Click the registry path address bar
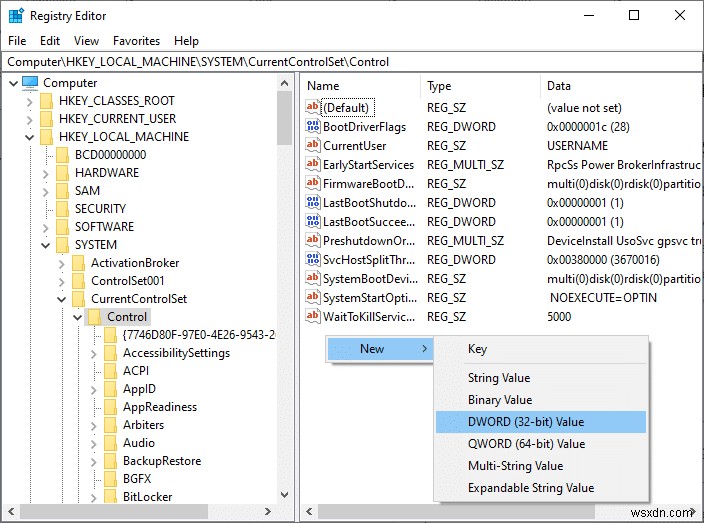 (x=352, y=62)
